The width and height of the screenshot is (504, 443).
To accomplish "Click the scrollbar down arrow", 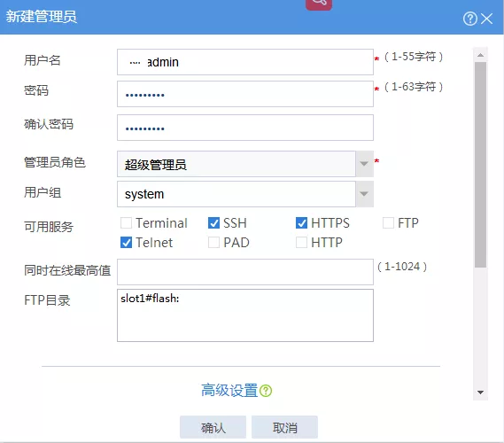I will (x=481, y=392).
